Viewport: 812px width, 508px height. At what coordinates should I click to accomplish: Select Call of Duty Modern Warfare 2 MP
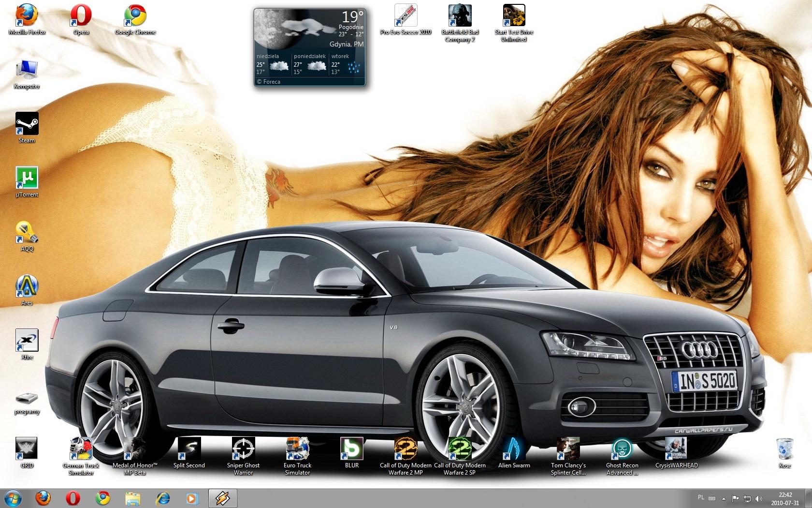coord(406,457)
